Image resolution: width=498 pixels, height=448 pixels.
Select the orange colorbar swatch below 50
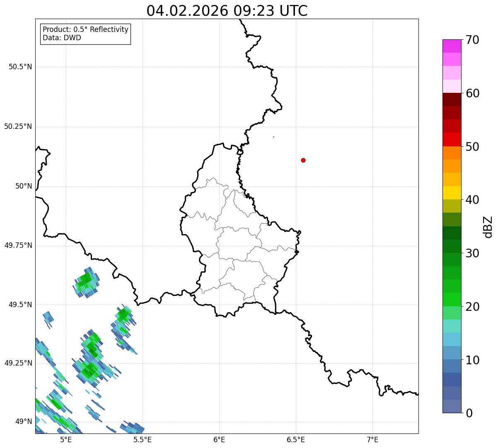(x=452, y=153)
